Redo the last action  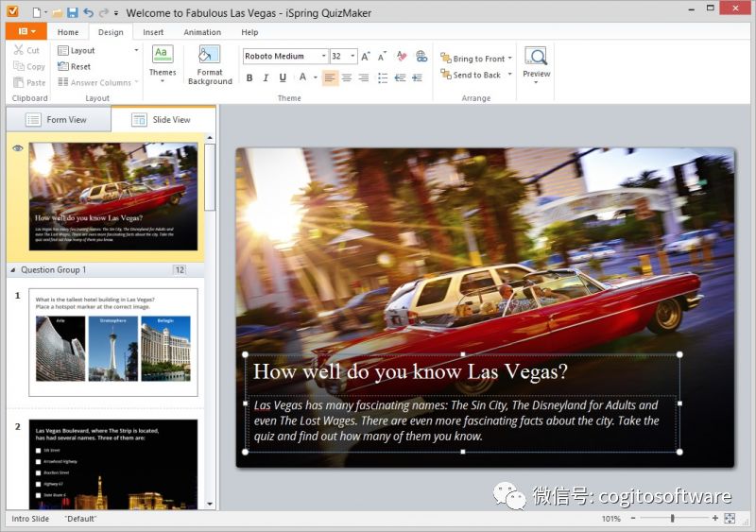tap(103, 12)
